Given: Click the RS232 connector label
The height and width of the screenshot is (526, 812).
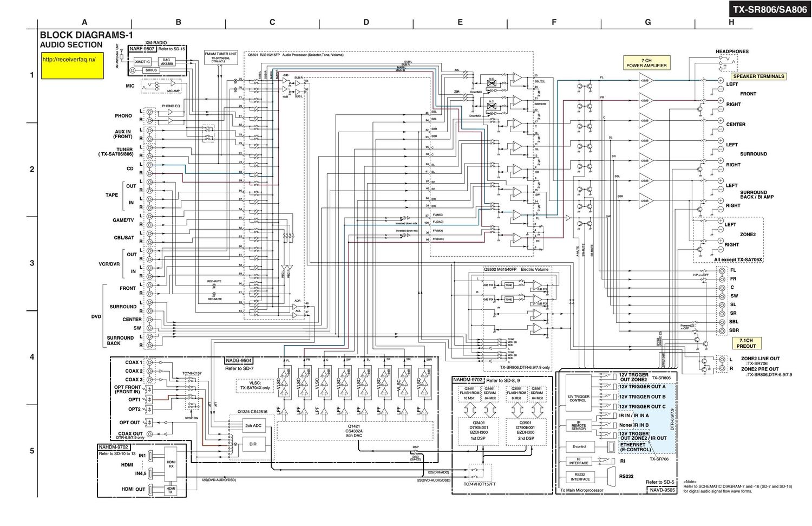Looking at the screenshot, I should click(x=626, y=477).
